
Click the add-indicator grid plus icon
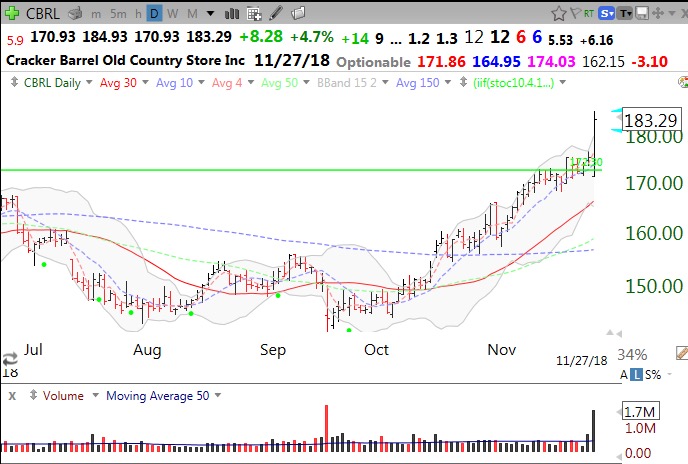[x=254, y=14]
